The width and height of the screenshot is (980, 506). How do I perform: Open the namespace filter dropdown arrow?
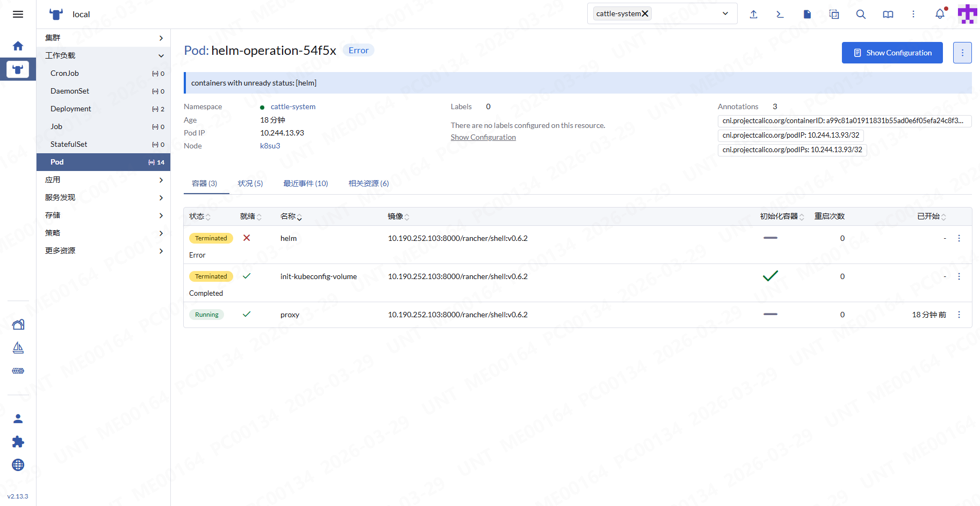click(725, 14)
